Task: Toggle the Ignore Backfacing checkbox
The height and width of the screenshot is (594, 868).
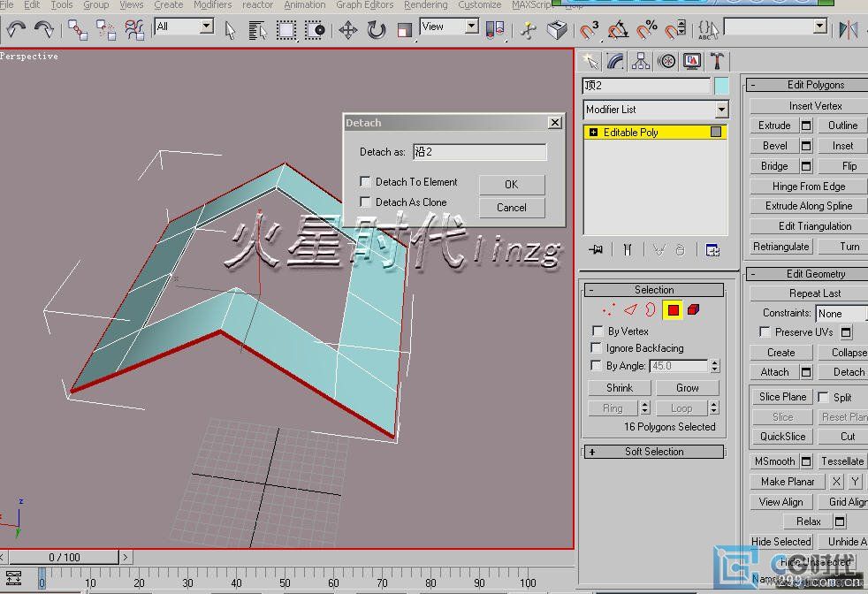Action: point(598,348)
